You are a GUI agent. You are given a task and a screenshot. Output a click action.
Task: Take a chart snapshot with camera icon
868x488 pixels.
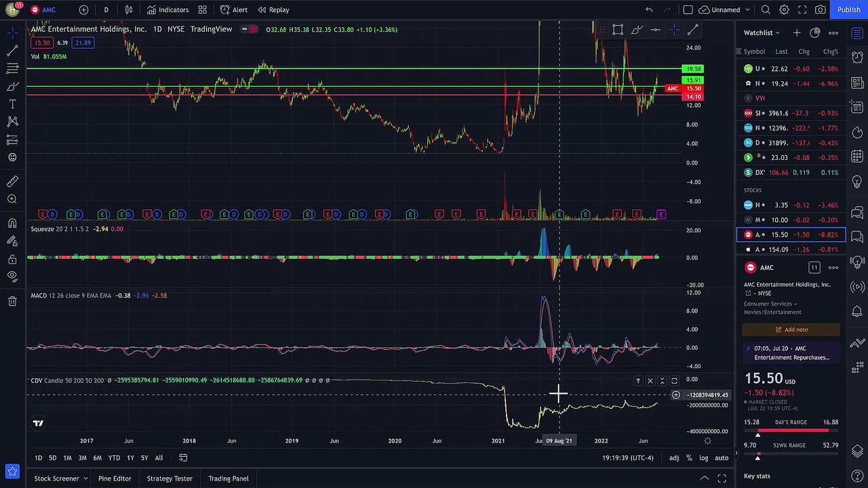821,10
